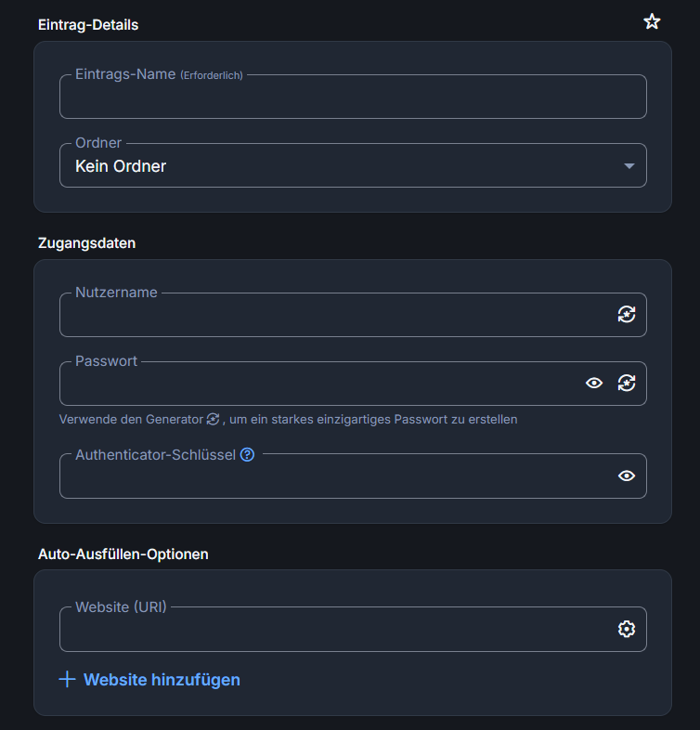Click the plus icon beside Website hinzufügen
This screenshot has width=700, height=730.
click(67, 679)
